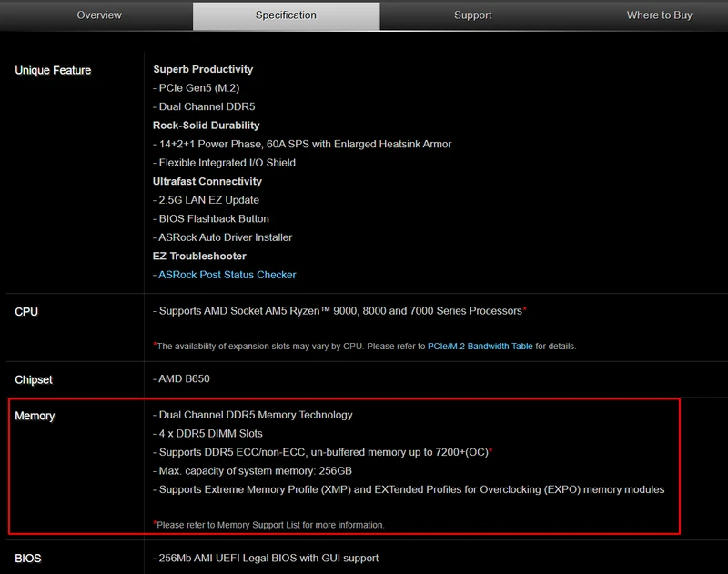This screenshot has height=574, width=728.
Task: Click the EZ Troubleshooter heading
Action: [199, 257]
